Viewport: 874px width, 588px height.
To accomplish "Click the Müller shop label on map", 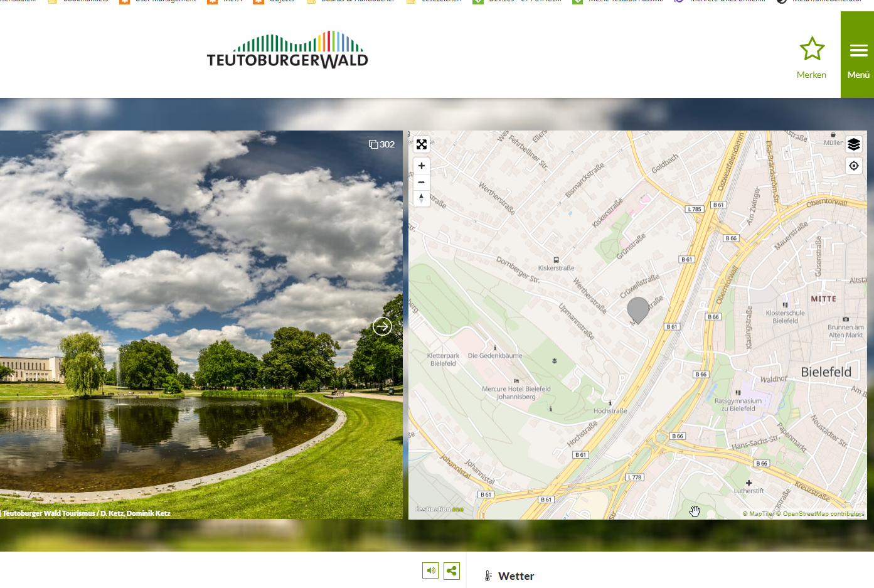I will click(x=833, y=142).
